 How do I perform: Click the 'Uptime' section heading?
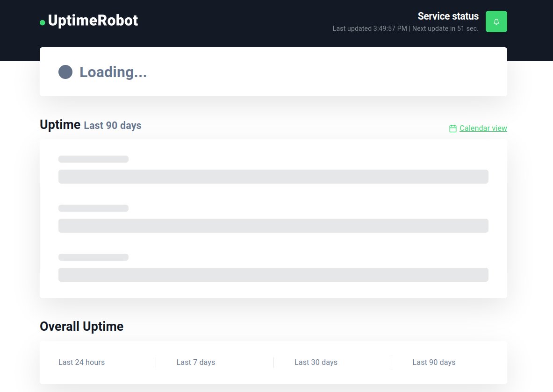(x=60, y=125)
